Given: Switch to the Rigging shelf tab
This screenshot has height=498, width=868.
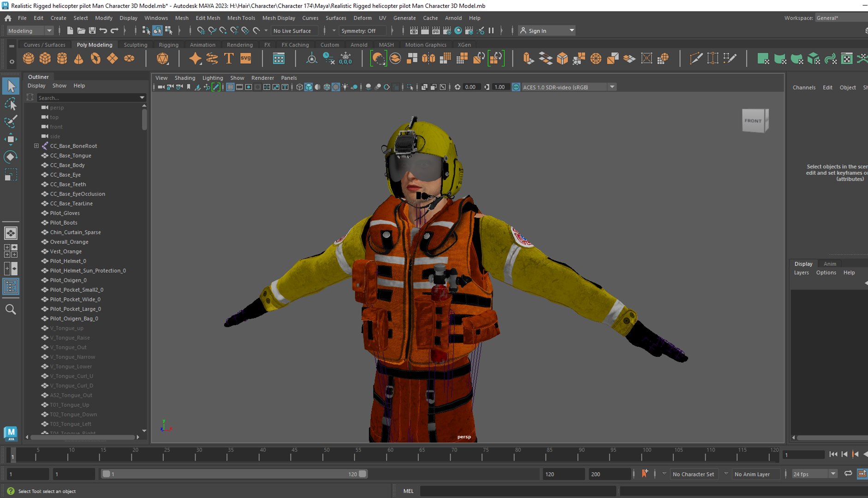Looking at the screenshot, I should (168, 45).
